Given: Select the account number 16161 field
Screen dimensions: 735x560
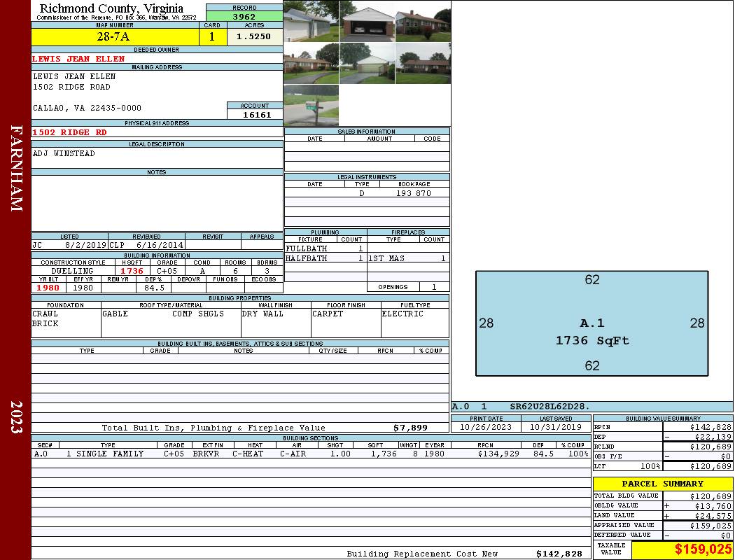Looking at the screenshot, I should click(255, 114).
